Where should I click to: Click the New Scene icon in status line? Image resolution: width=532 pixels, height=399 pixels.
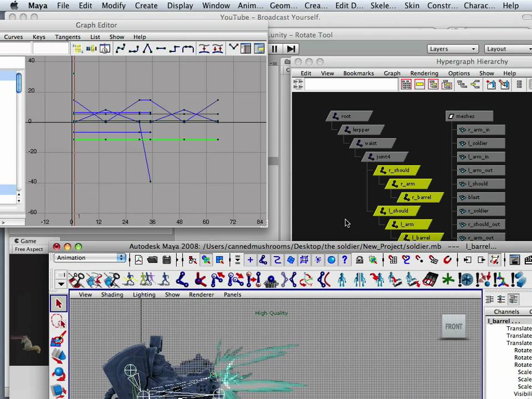click(139, 260)
